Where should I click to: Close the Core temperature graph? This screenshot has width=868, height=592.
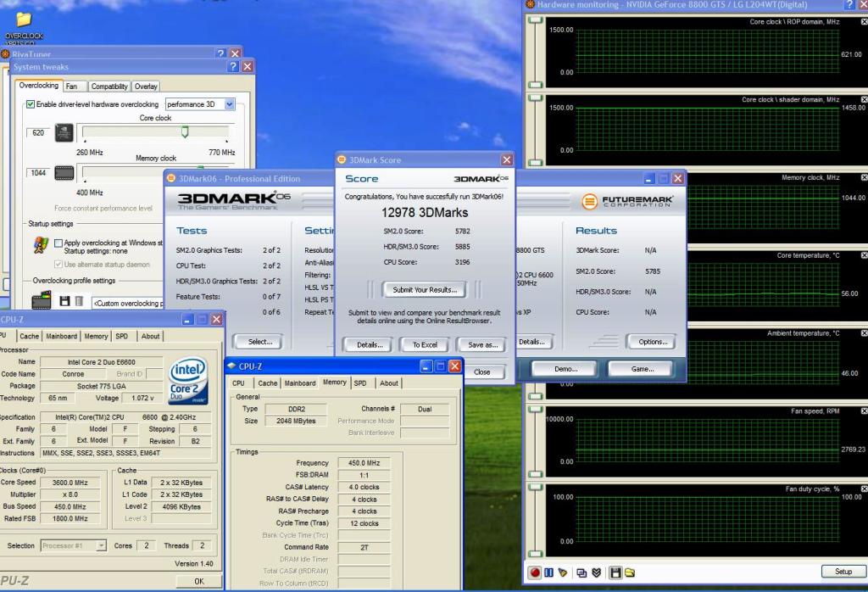tap(864, 255)
